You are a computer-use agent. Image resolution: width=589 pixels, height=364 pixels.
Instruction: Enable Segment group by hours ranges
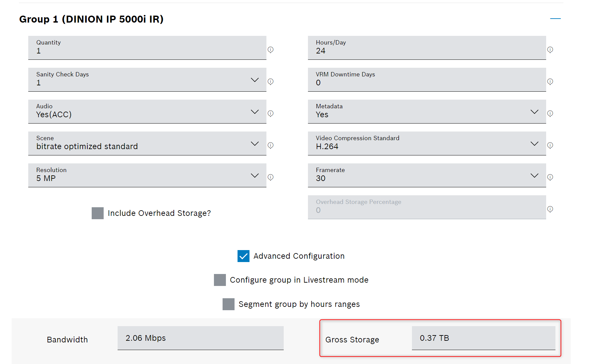pos(229,304)
